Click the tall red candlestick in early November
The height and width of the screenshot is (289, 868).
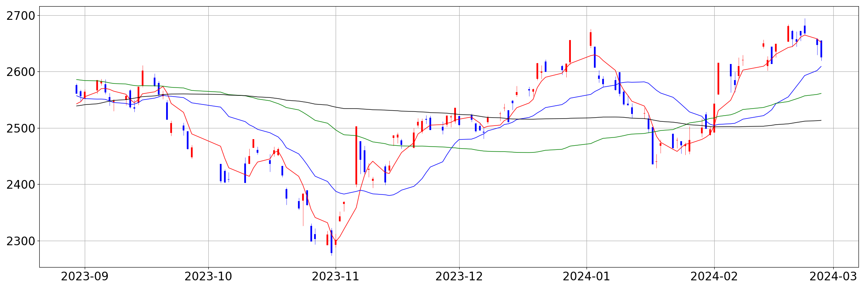356,156
